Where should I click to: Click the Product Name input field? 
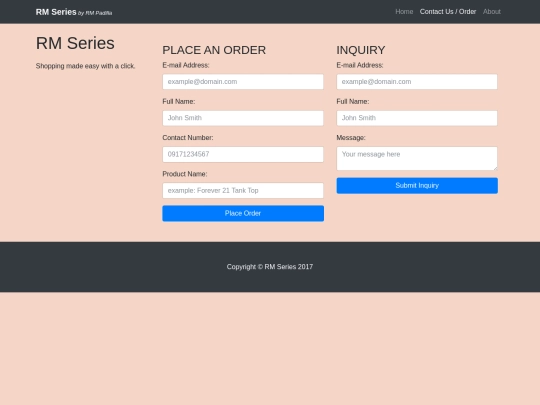click(243, 190)
